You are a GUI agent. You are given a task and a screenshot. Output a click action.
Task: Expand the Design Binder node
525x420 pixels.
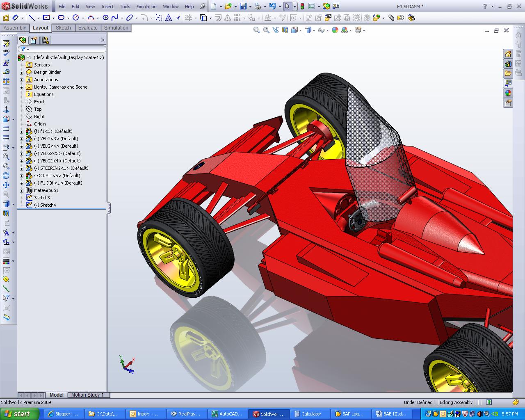(x=21, y=72)
